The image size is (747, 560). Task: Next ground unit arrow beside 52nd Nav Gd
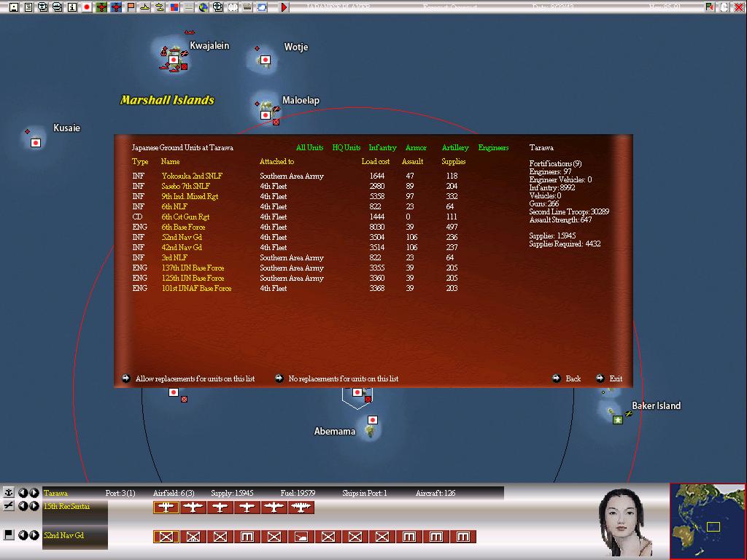pos(34,534)
